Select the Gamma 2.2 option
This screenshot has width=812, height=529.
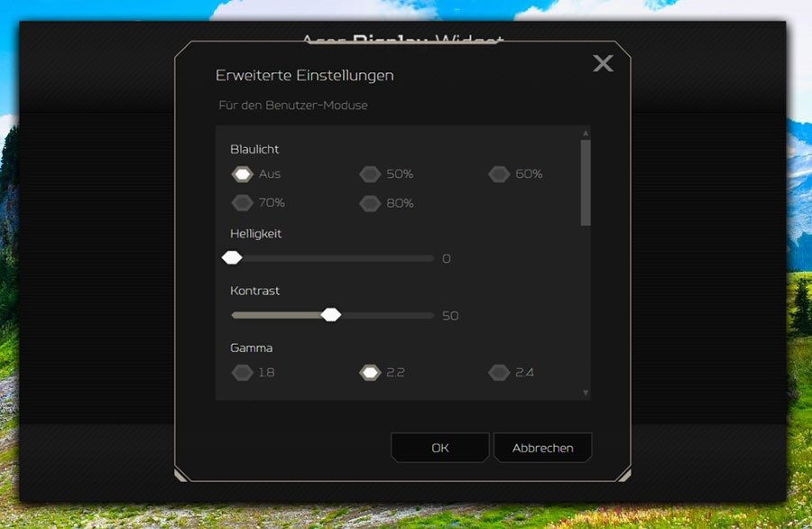pos(370,372)
